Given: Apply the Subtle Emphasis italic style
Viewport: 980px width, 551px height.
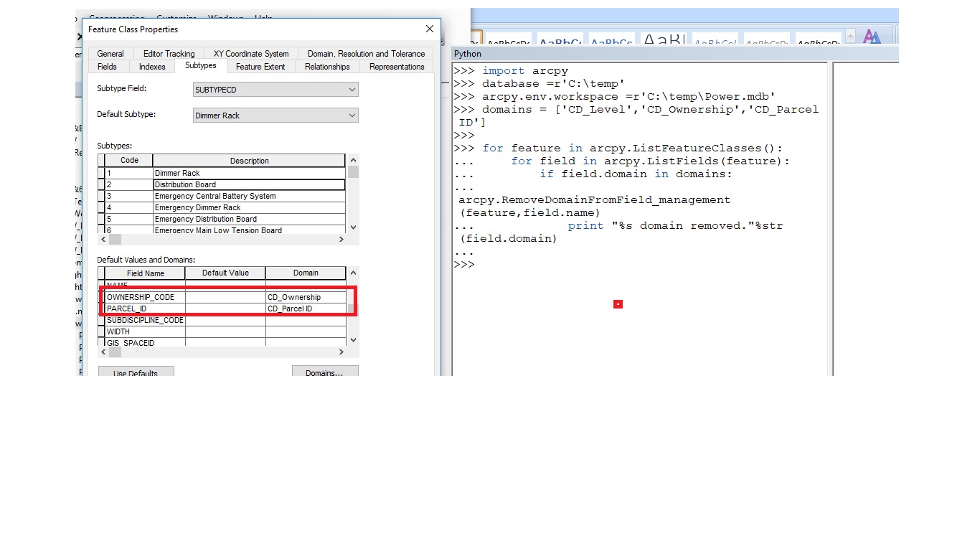Looking at the screenshot, I should [715, 39].
